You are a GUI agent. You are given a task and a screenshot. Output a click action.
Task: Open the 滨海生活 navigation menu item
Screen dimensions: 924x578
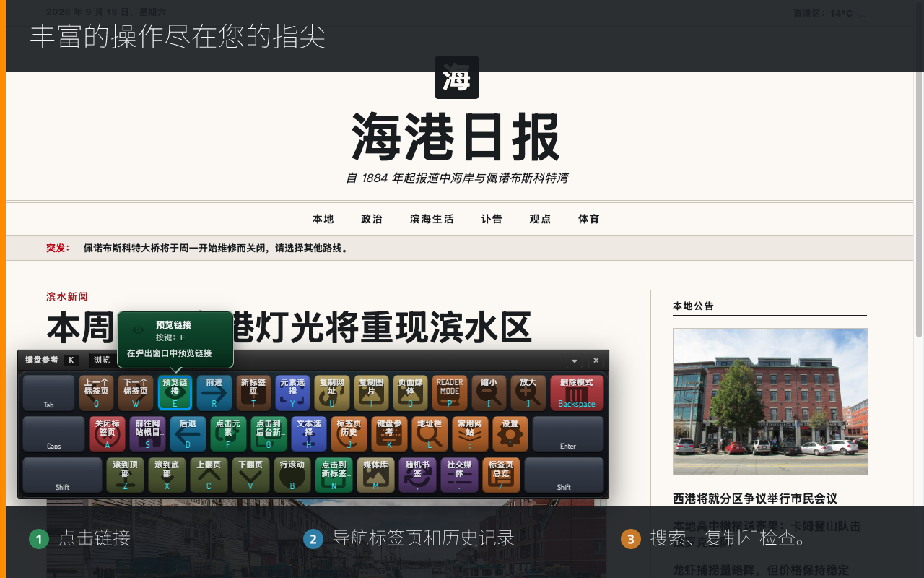click(432, 219)
